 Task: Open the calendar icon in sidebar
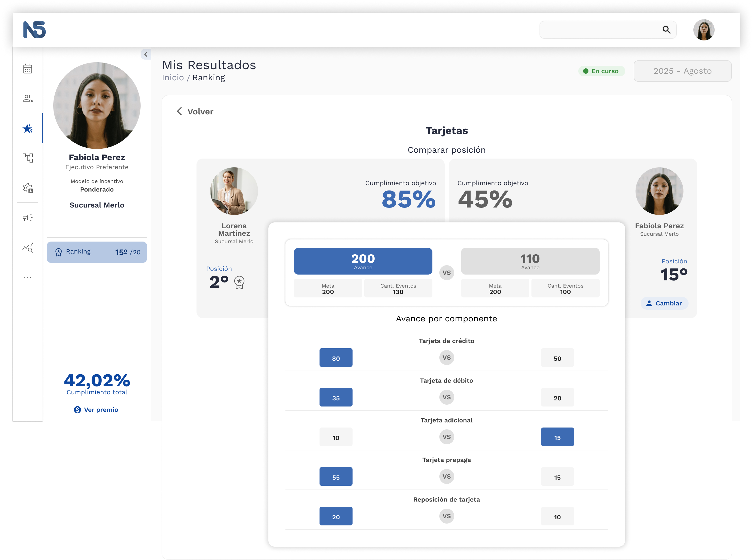coord(27,69)
